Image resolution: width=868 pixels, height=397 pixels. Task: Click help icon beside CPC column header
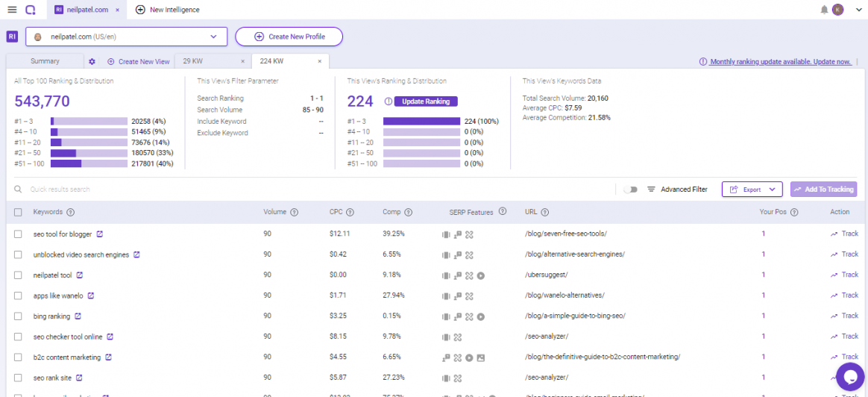pos(350,212)
